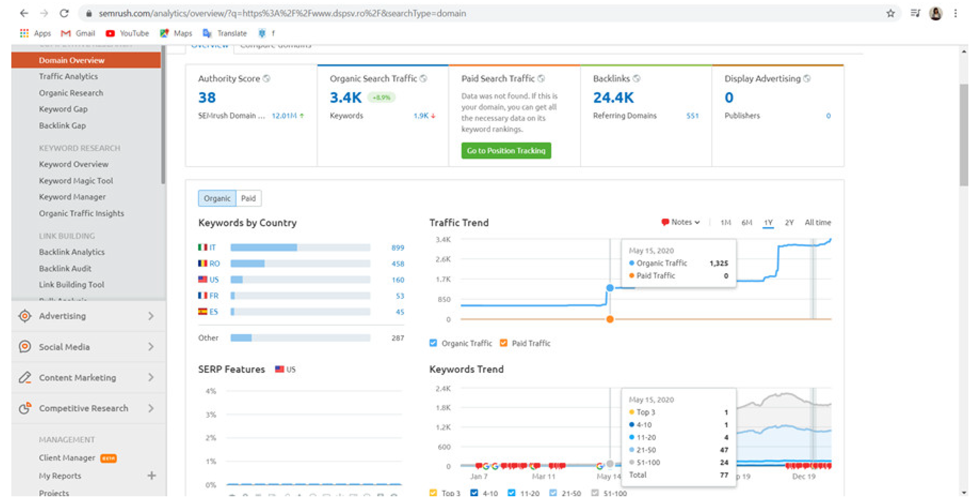This screenshot has width=980, height=503.
Task: Click info icon next to Authority Score
Action: 267,79
